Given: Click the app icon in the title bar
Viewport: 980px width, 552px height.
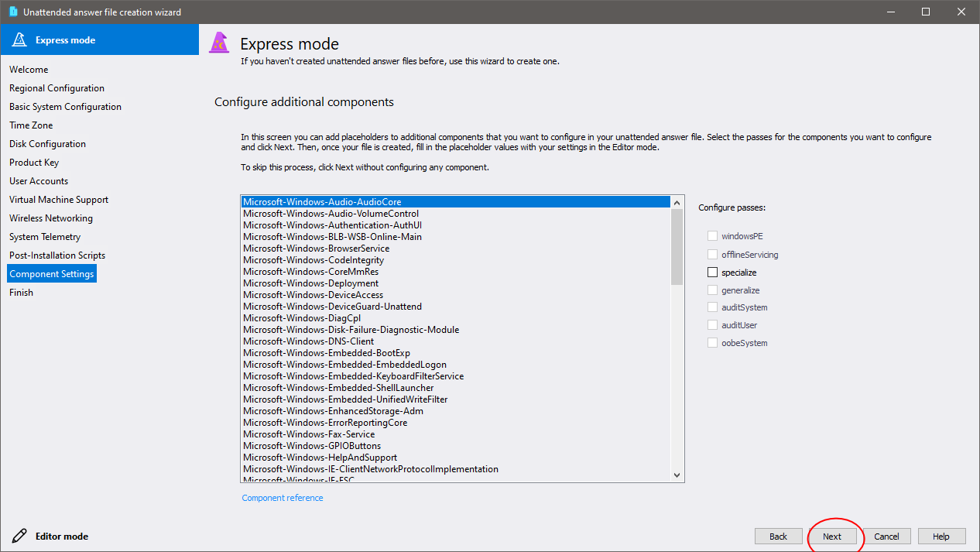Looking at the screenshot, I should click(12, 12).
